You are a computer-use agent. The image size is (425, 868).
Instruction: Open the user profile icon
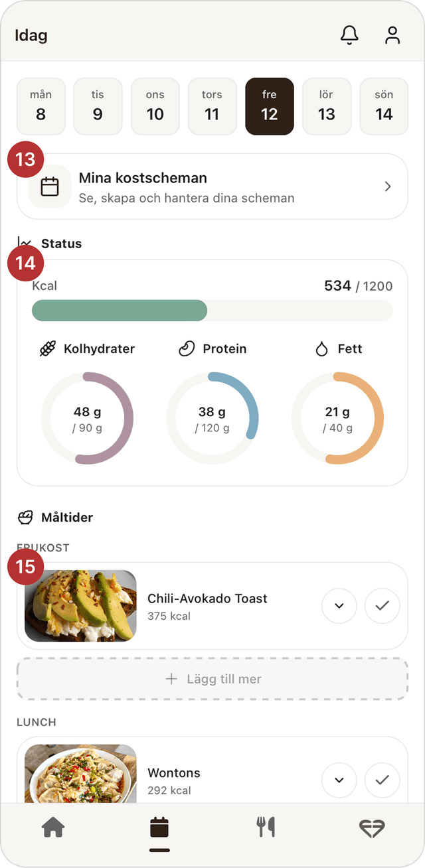click(392, 35)
